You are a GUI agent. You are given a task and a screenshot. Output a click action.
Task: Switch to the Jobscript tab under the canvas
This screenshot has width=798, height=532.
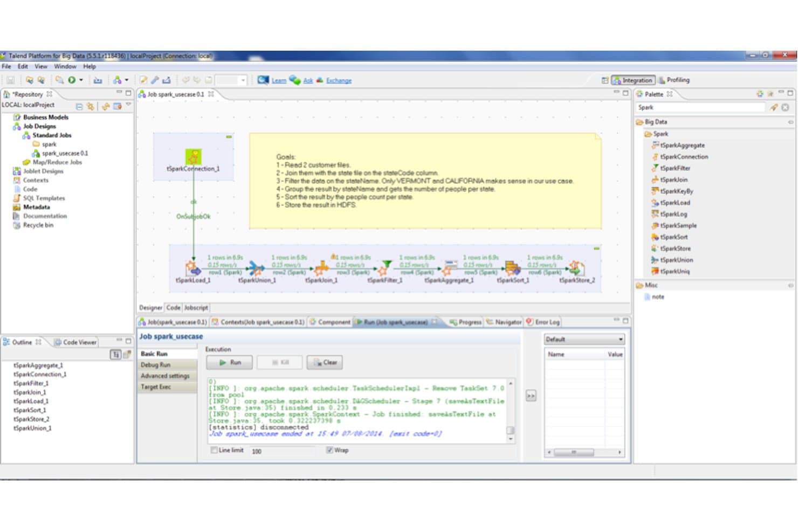196,307
